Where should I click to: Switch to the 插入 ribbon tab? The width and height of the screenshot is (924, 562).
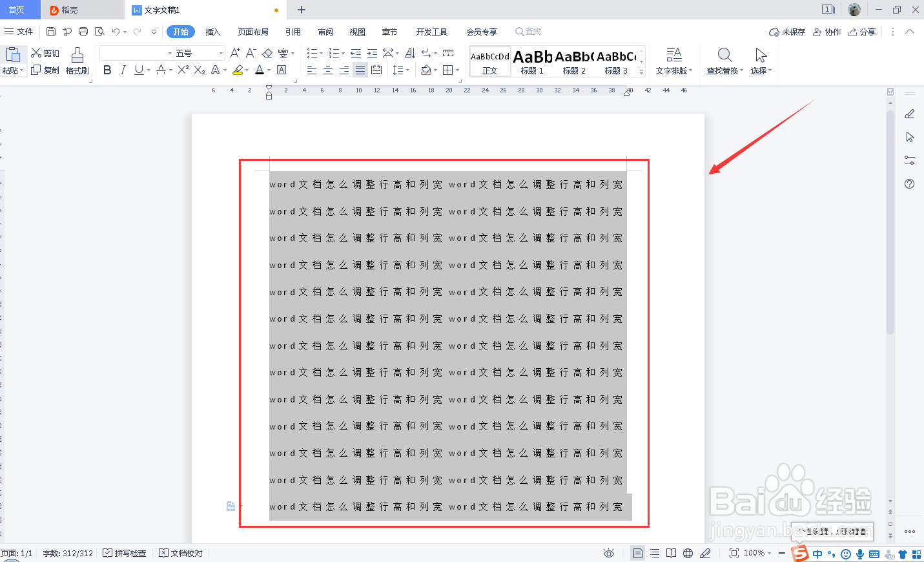[213, 31]
